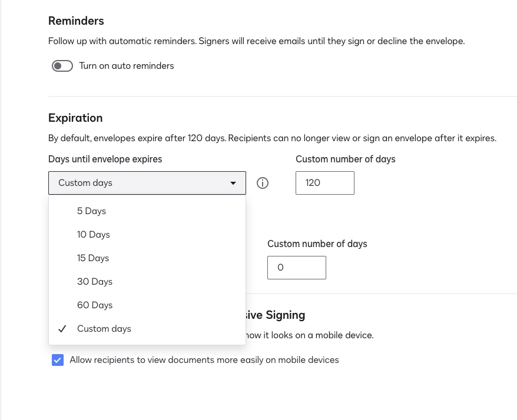Uncheck mobile-friendly document viewing checkbox
Screen dimensions: 517x420
point(57,359)
